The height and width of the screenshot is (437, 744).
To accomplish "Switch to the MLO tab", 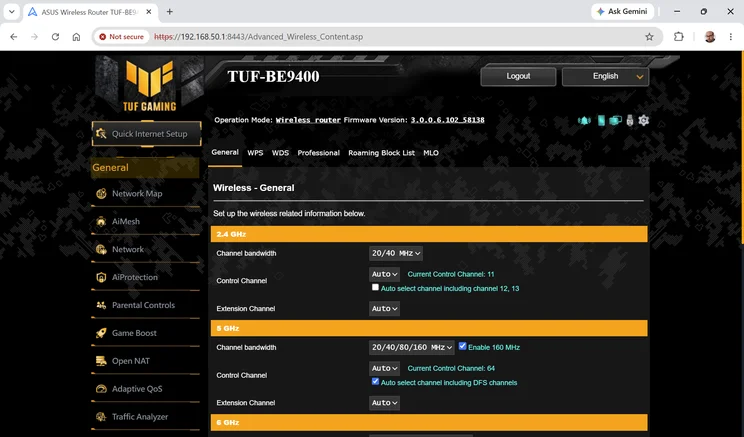I will 431,153.
